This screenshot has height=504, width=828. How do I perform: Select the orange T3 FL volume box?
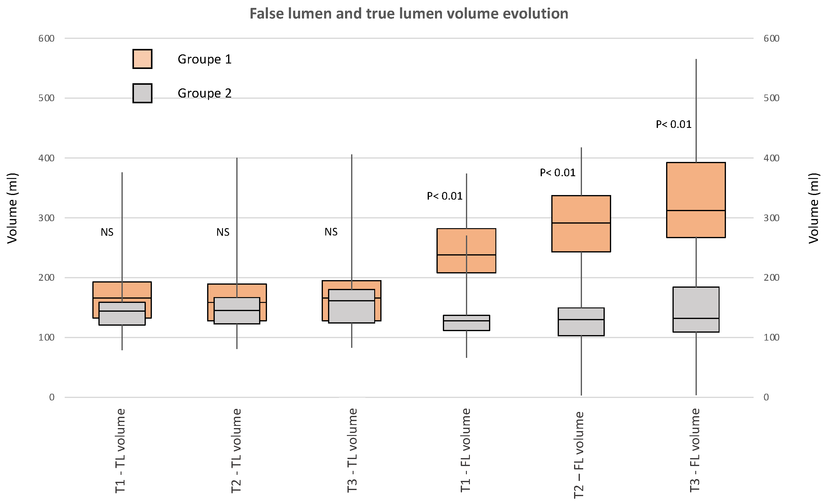point(696,188)
